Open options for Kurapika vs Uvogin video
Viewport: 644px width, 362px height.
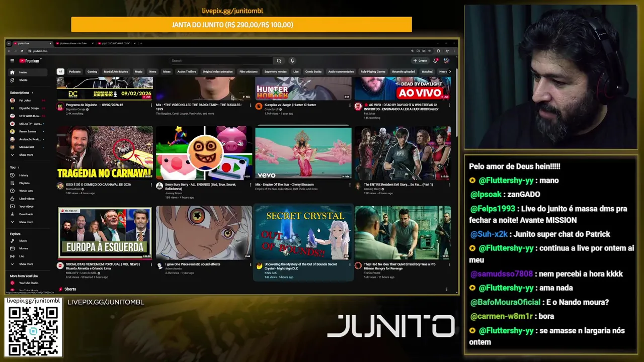tap(350, 105)
